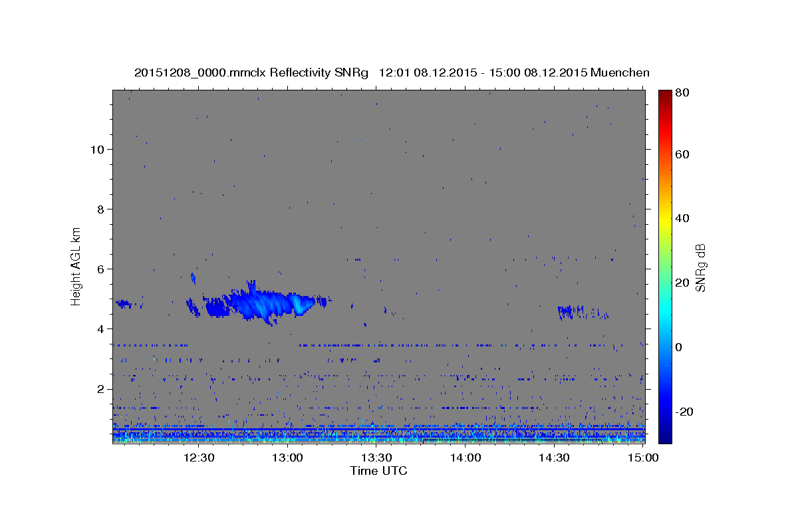Click the height tick label 4
Image resolution: width=798 pixels, height=532 pixels.
[100, 329]
